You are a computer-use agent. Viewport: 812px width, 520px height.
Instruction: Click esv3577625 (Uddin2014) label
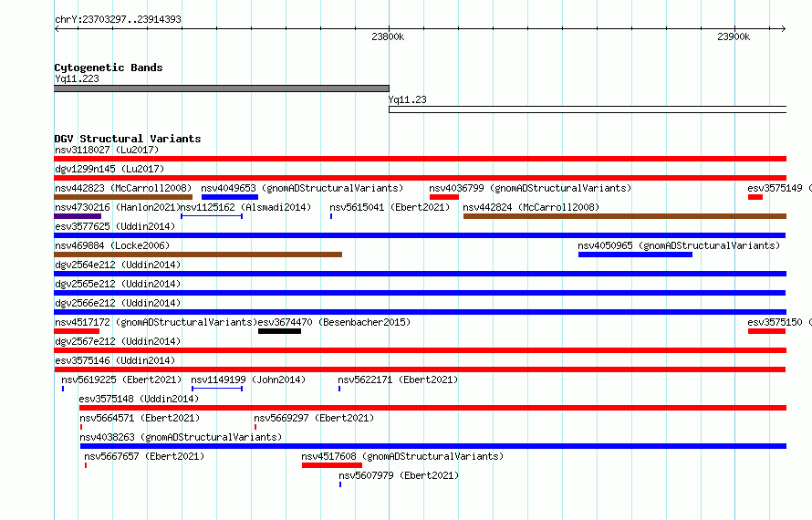point(114,226)
